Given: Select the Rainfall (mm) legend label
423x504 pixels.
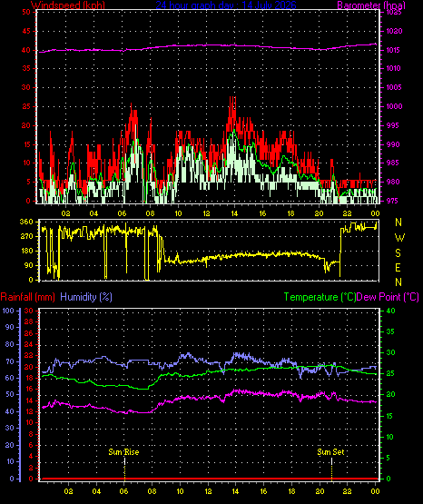Looking at the screenshot, I should (27, 297).
